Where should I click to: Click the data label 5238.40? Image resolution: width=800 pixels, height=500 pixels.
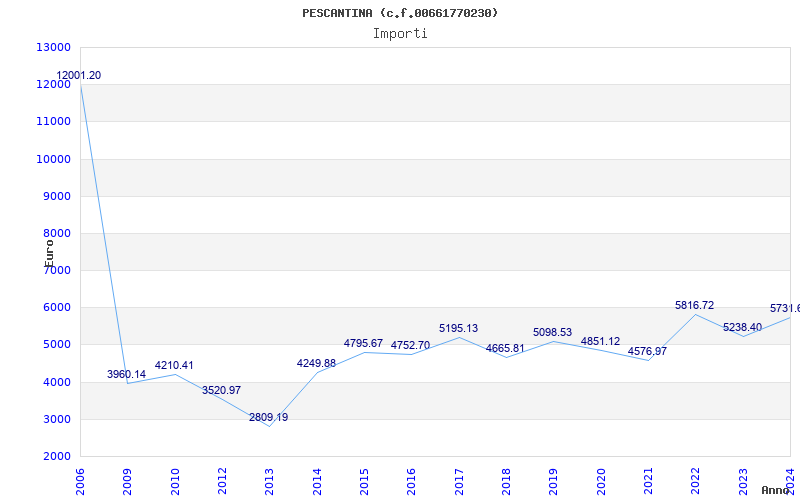click(x=742, y=328)
